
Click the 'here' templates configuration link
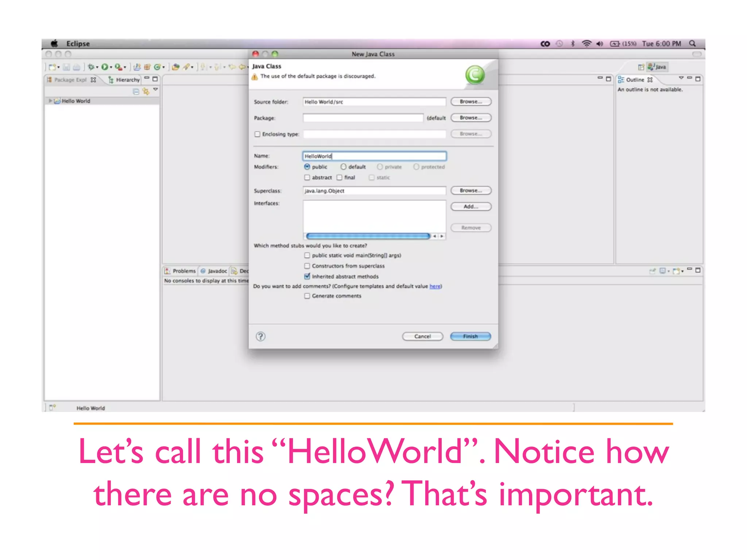[435, 286]
